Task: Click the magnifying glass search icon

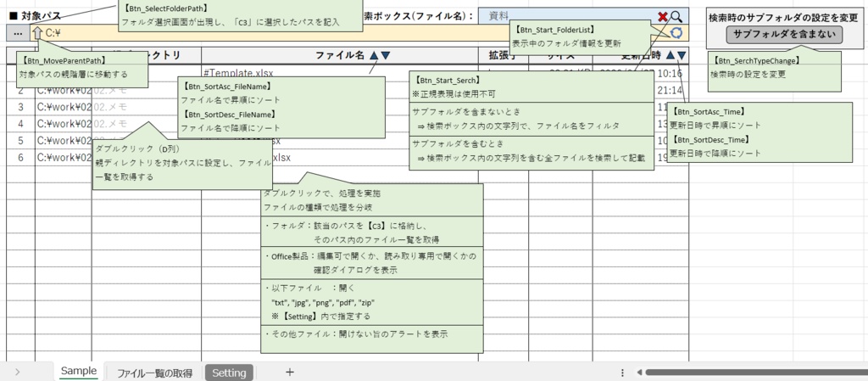Action: pyautogui.click(x=676, y=17)
